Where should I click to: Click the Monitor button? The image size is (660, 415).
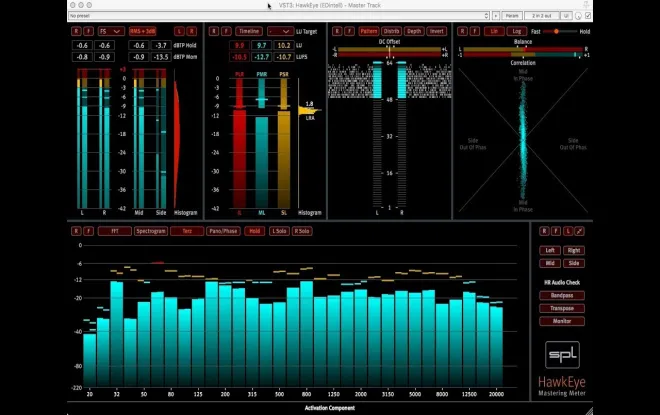(562, 321)
